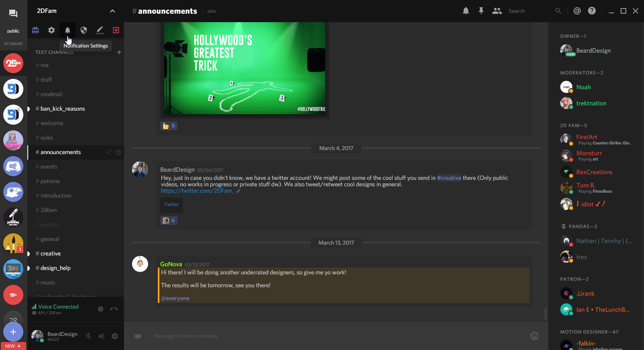Click the red leave server icon

(116, 30)
